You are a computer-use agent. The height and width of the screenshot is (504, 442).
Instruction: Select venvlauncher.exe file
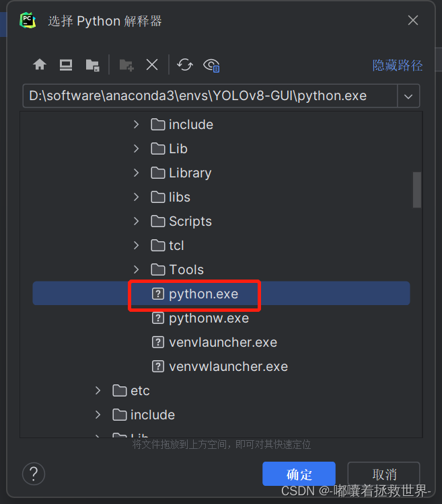pos(221,342)
